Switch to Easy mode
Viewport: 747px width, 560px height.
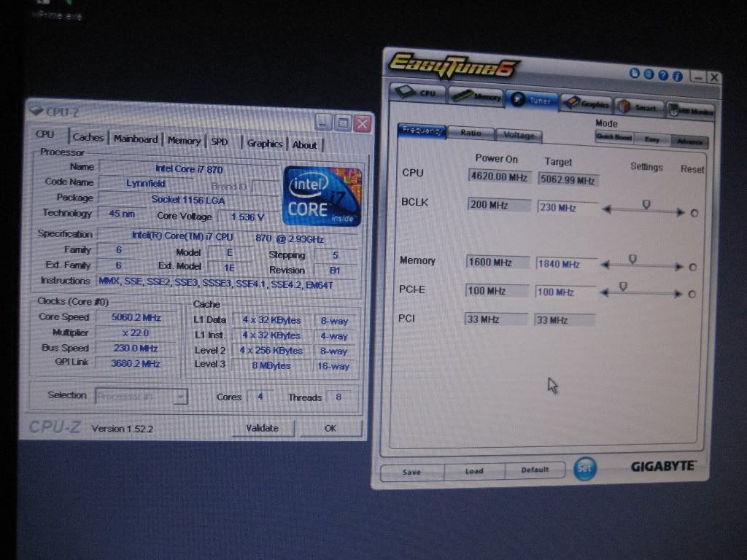pos(651,139)
